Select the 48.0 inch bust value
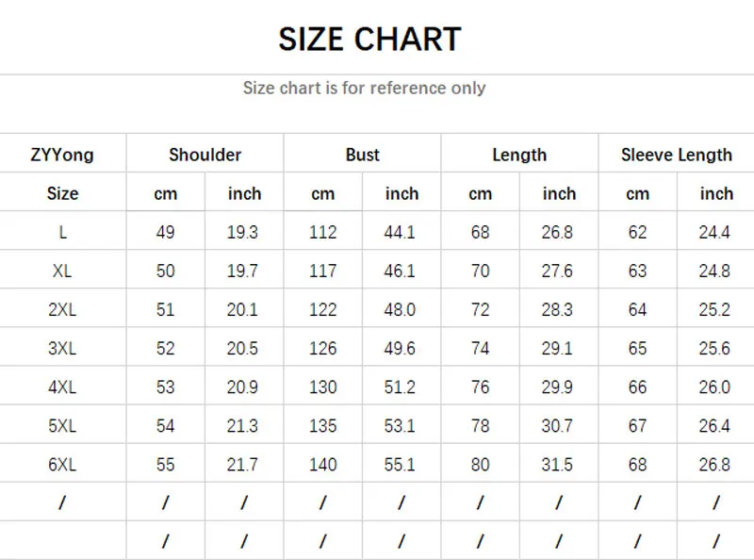Viewport: 754px width, 560px height. tap(401, 309)
